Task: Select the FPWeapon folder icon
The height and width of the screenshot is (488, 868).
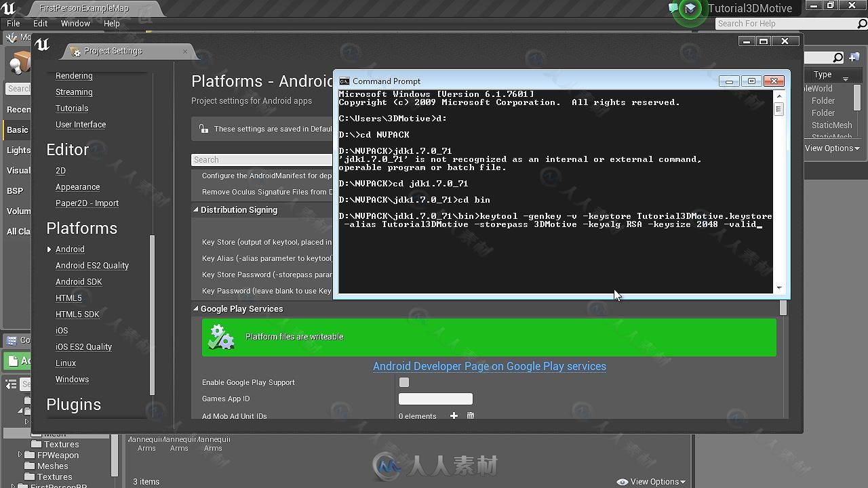Action: [x=29, y=455]
